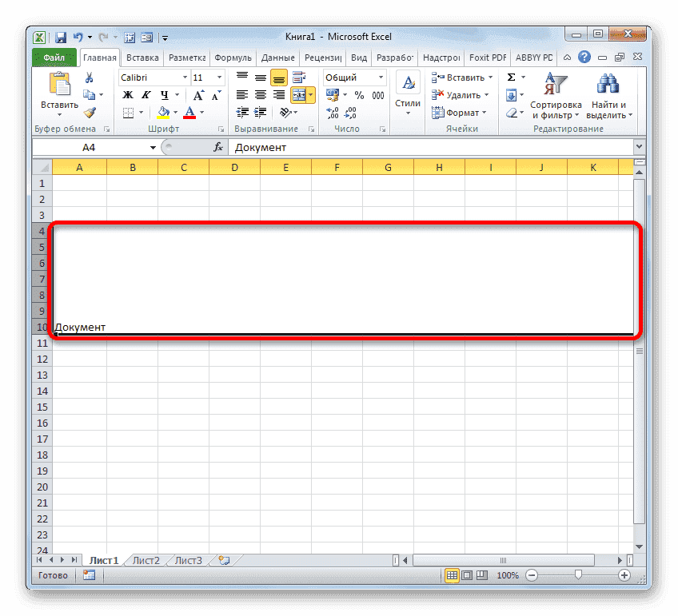This screenshot has height=616, width=678.
Task: Click the Формат button
Action: tap(461, 113)
